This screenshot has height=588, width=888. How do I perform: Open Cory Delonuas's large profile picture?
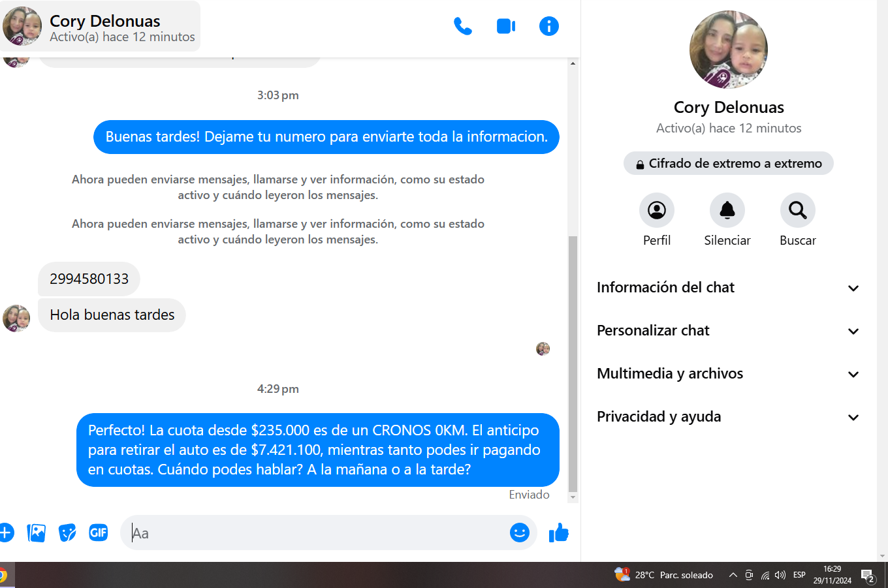[x=728, y=50]
